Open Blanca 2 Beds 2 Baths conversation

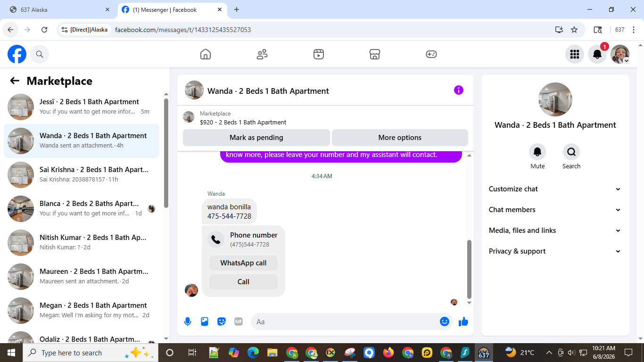[81, 209]
